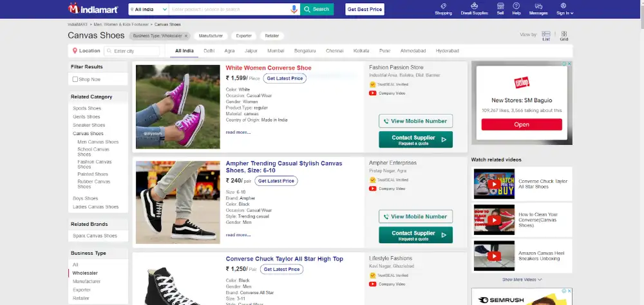Open the Sell header icon
This screenshot has width=644, height=305.
500,9
